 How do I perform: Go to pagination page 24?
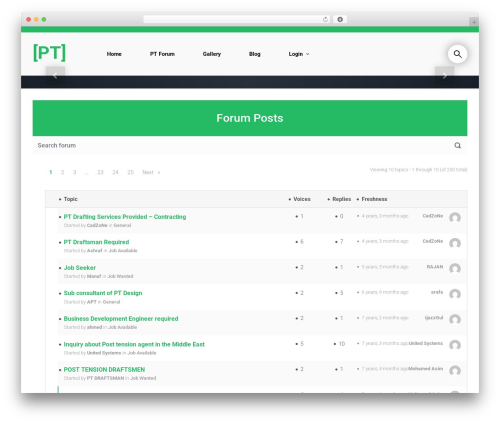click(115, 172)
